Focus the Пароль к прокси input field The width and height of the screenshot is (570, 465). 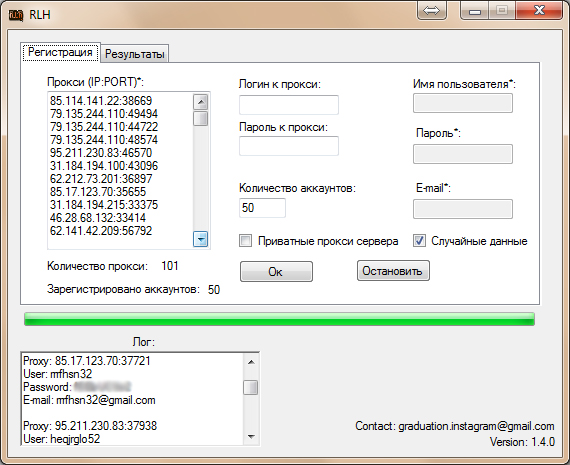289,146
